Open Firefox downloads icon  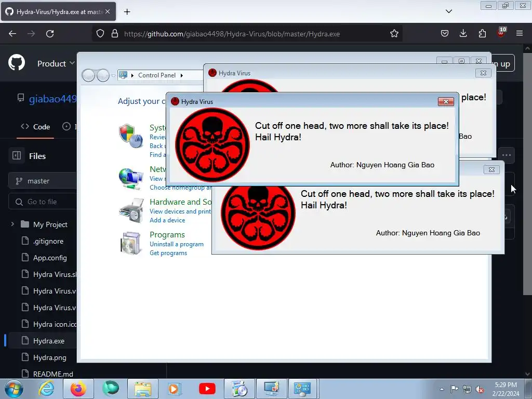tap(463, 33)
